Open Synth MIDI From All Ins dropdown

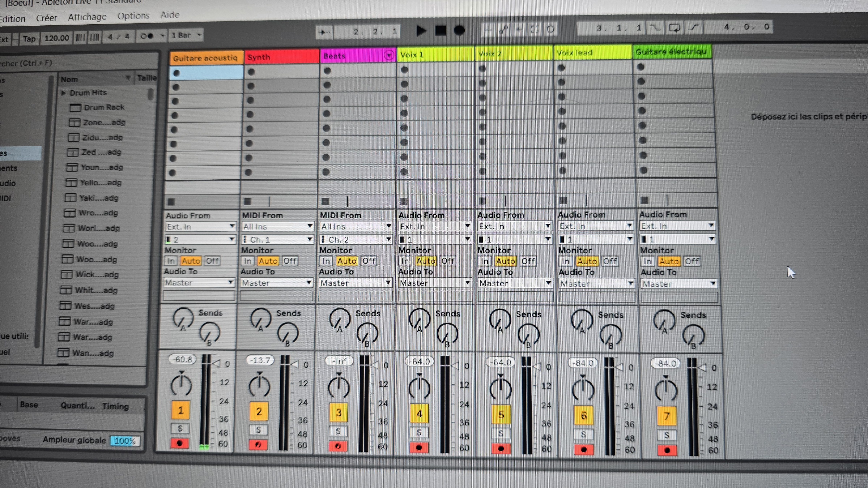(x=277, y=227)
